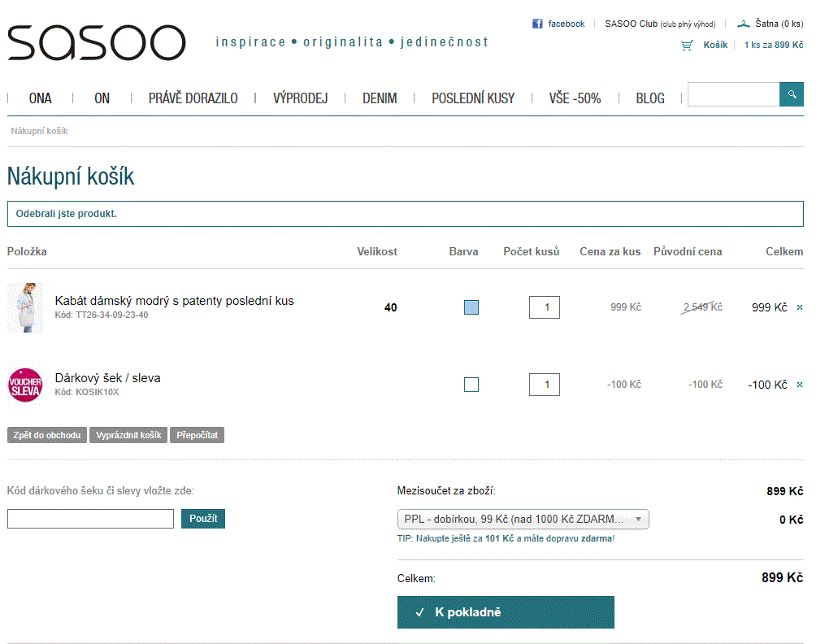Open POSLEDNÍ KUSY menu item
This screenshot has height=644, width=825.
click(x=473, y=98)
